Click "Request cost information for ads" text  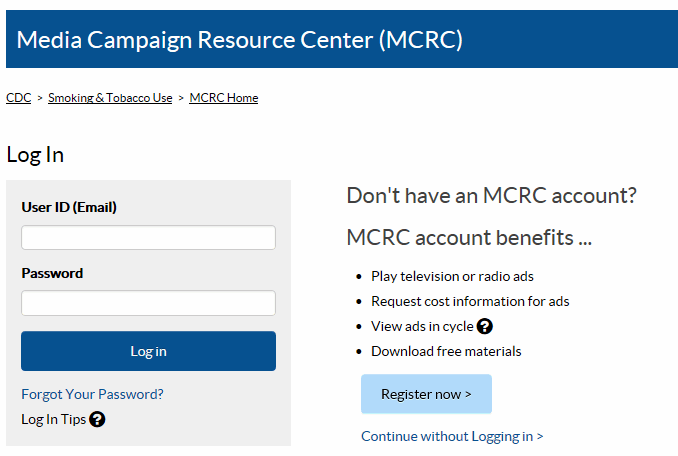pyautogui.click(x=470, y=301)
